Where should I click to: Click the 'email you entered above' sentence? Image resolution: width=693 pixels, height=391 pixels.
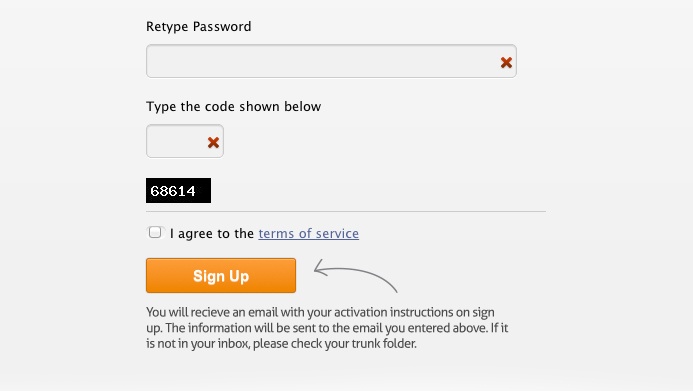point(421,328)
